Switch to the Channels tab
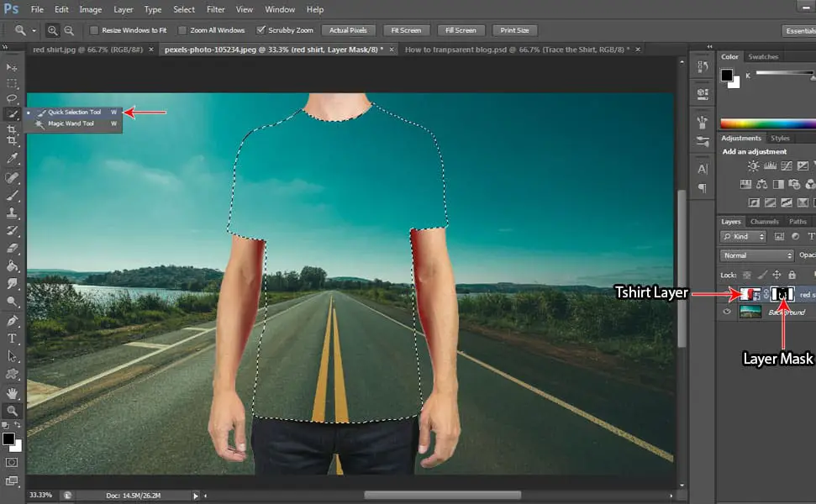 pos(765,221)
